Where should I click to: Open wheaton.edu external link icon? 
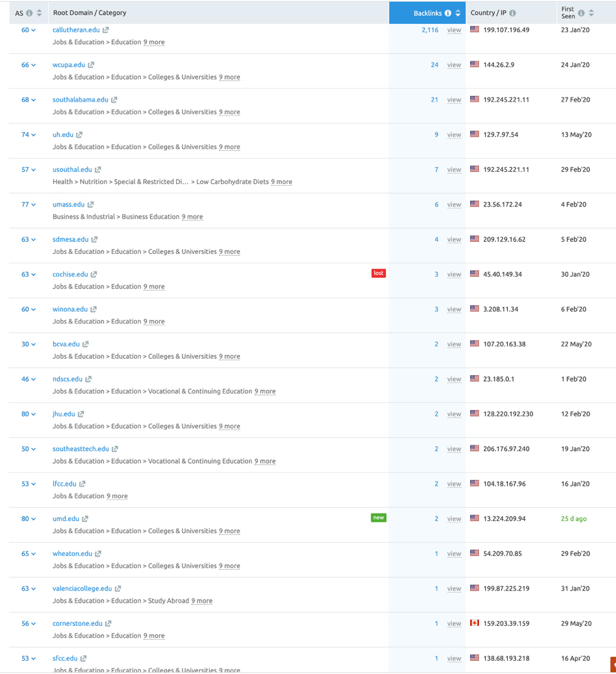click(98, 553)
